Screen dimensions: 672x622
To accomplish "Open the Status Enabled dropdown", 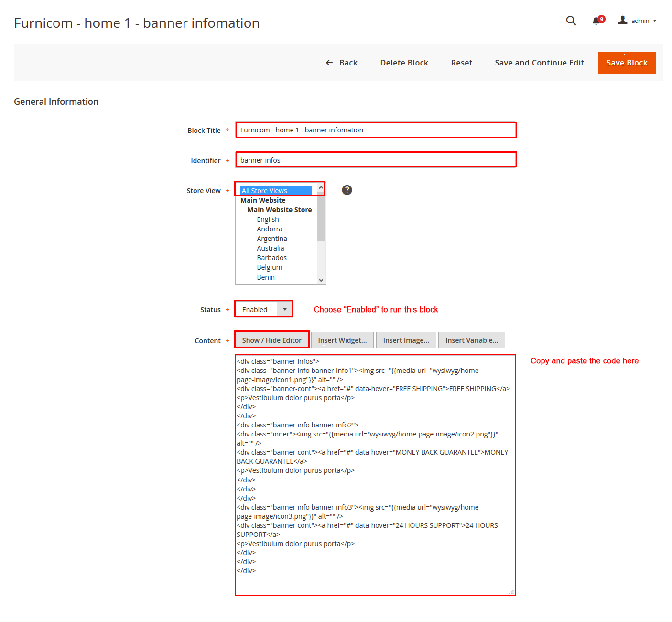I will click(264, 309).
